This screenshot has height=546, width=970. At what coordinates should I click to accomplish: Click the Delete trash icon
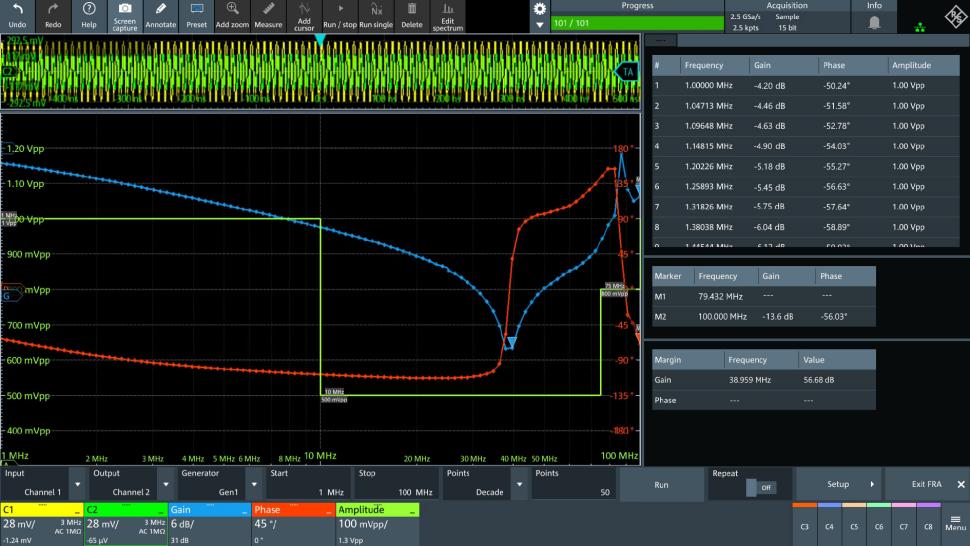[411, 16]
